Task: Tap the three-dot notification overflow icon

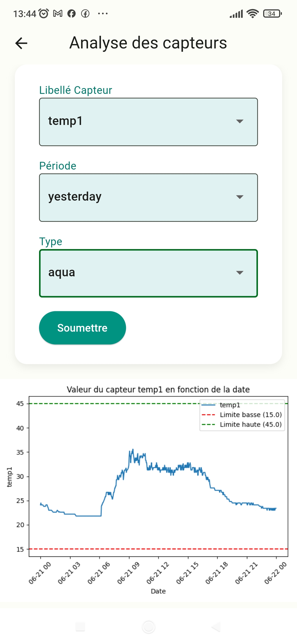Action: tap(103, 13)
